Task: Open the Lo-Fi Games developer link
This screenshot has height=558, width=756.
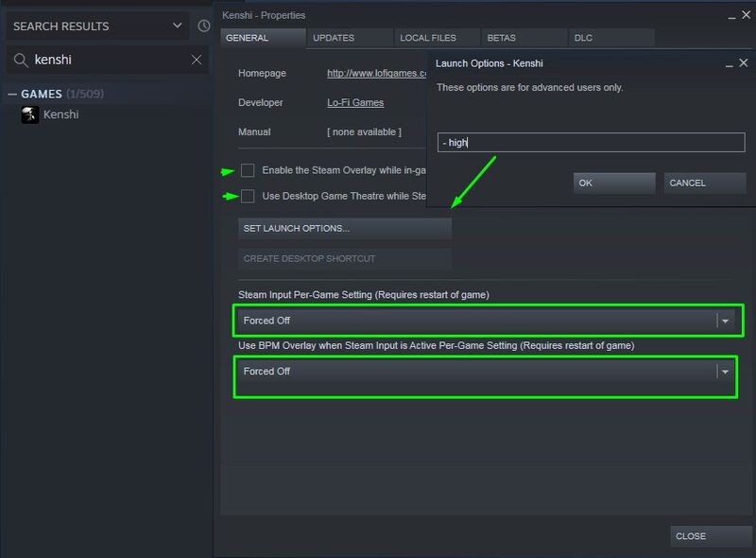Action: [x=355, y=102]
